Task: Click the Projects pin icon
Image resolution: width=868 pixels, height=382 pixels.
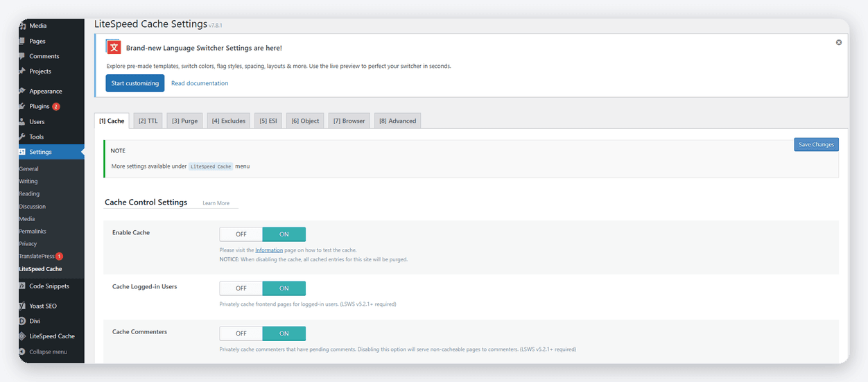Action: (x=22, y=71)
